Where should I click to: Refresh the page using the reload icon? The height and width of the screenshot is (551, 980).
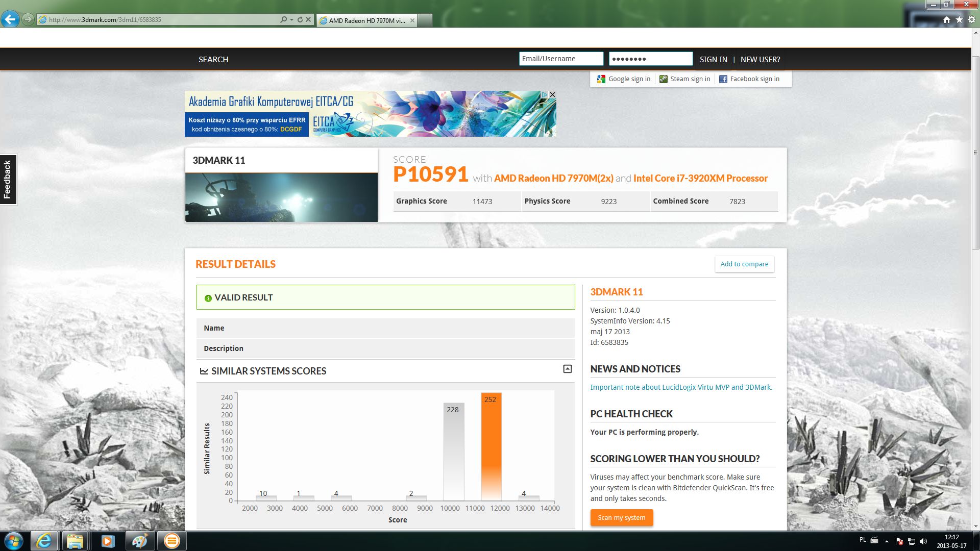click(300, 19)
